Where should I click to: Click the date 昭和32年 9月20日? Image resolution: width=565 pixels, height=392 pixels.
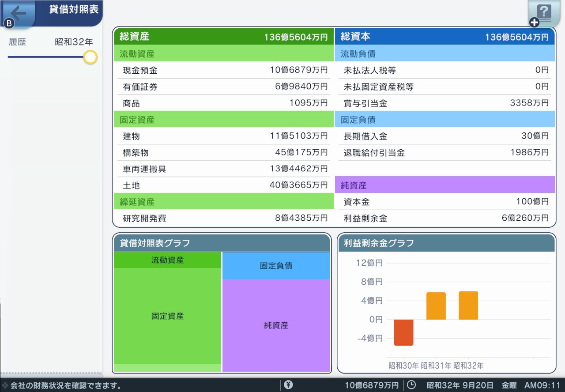[x=460, y=385]
